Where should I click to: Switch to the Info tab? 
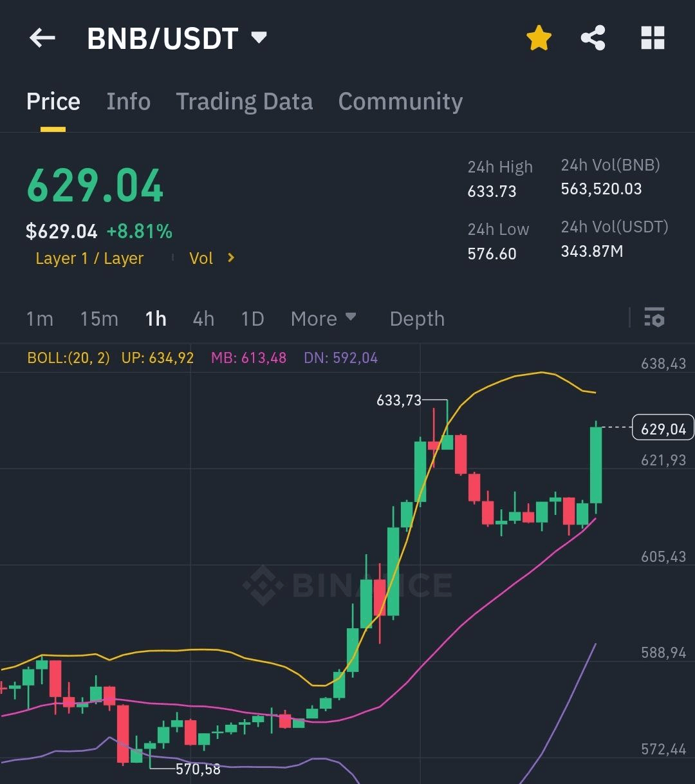tap(128, 102)
